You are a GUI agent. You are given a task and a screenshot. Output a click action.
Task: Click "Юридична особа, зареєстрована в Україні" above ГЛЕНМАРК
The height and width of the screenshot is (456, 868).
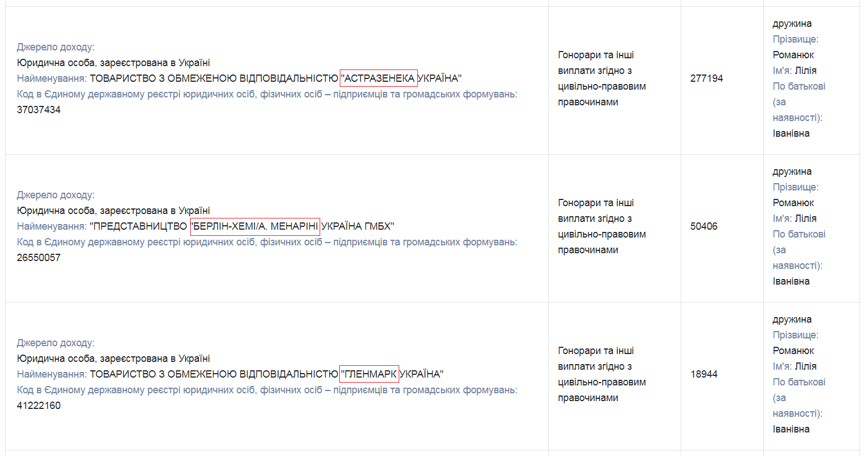[x=113, y=359]
